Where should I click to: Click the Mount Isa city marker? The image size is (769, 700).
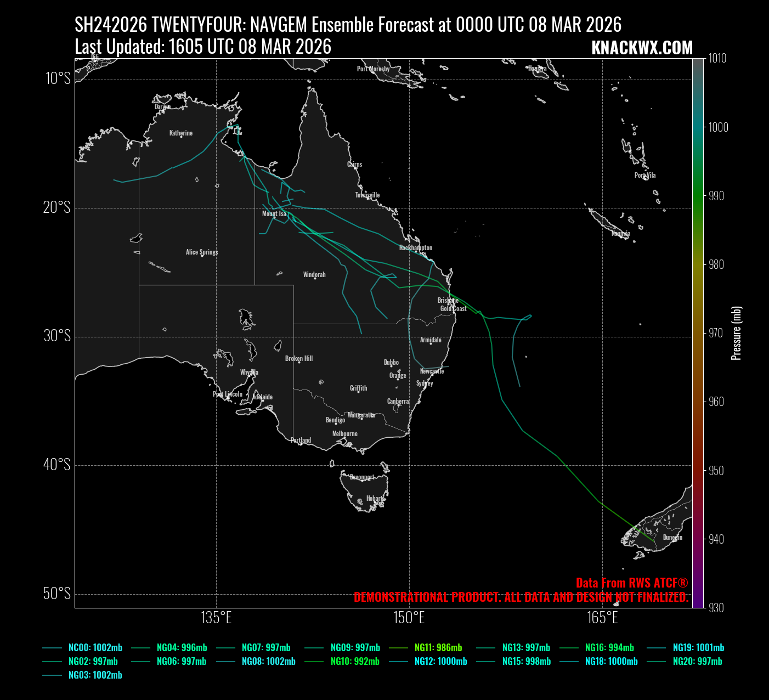(275, 217)
